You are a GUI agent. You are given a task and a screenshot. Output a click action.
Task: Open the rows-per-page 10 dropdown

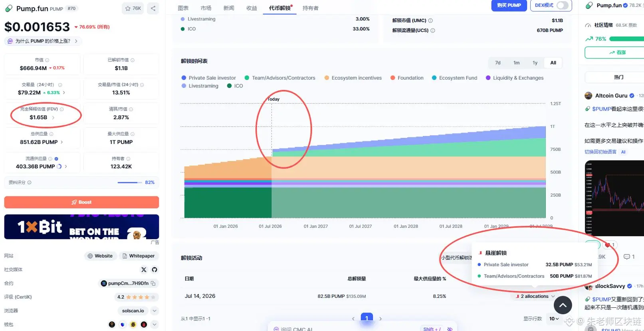click(554, 319)
